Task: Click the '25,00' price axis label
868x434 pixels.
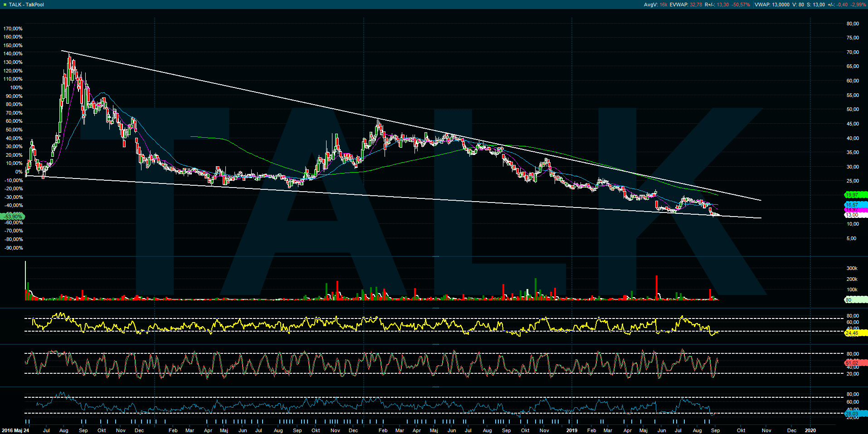Action: click(853, 181)
